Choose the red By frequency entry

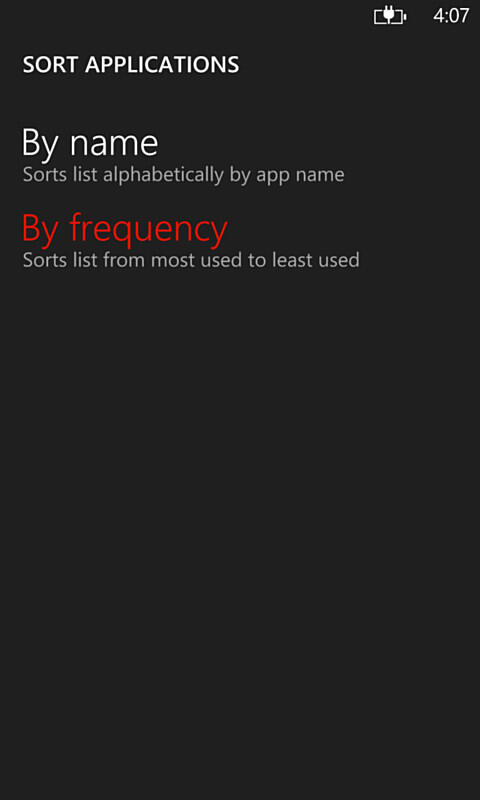click(x=124, y=229)
